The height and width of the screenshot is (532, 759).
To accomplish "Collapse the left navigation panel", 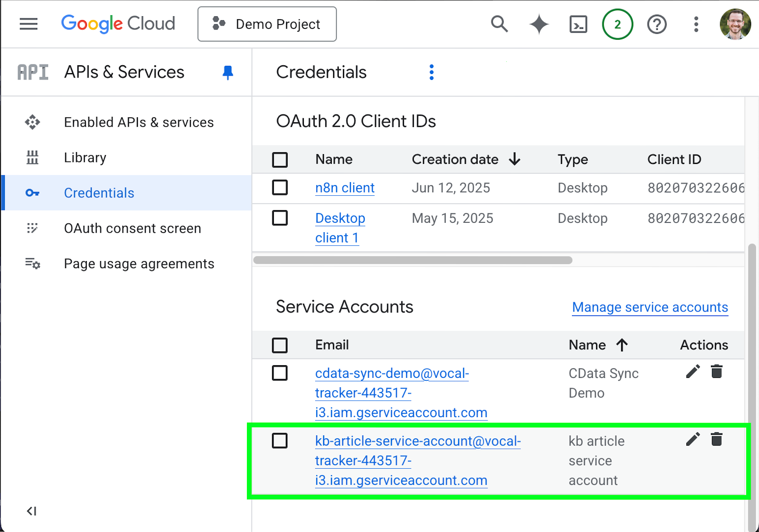I will [31, 511].
